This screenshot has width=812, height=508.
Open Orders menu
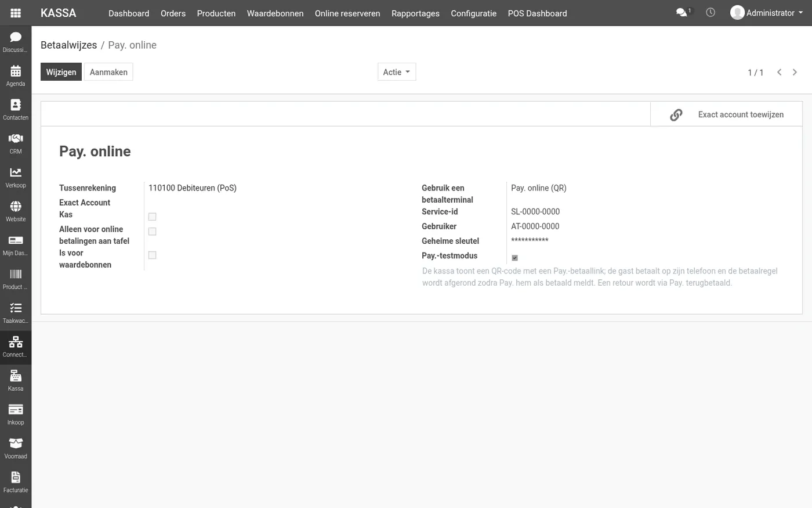pyautogui.click(x=173, y=13)
